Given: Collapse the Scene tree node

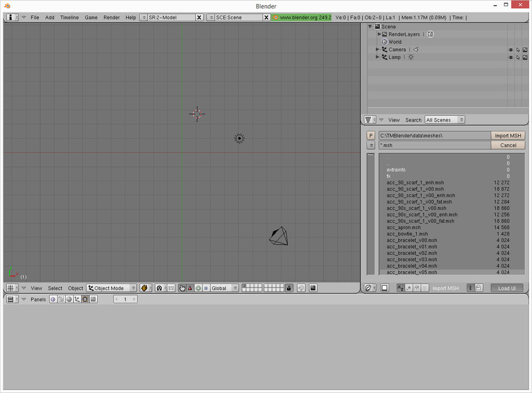Looking at the screenshot, I should click(x=370, y=27).
